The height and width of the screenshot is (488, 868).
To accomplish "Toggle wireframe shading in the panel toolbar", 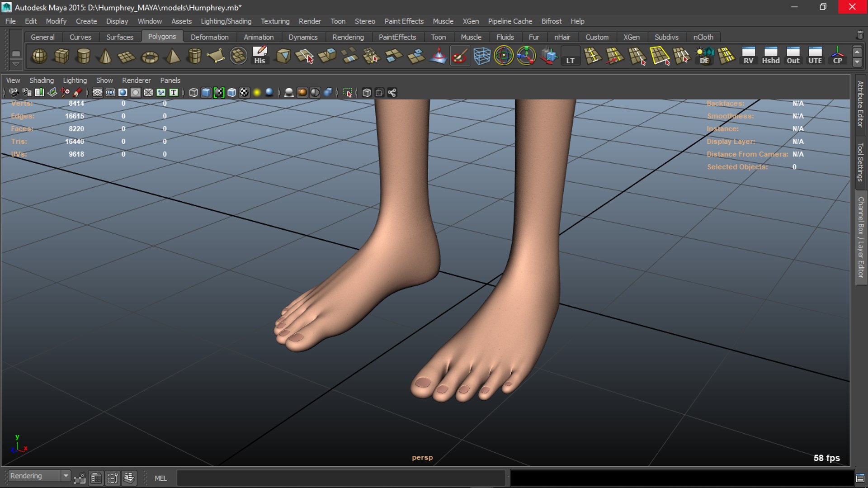I will 193,93.
